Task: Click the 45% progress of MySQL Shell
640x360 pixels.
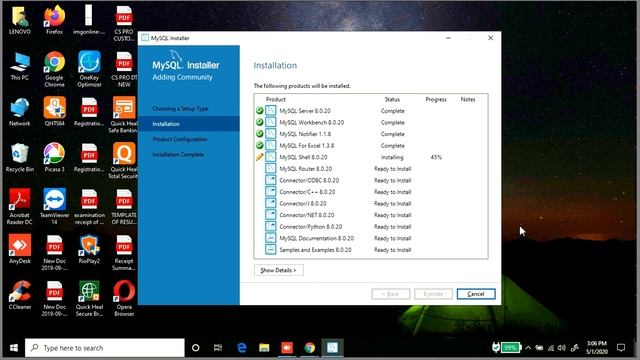Action: pos(436,157)
